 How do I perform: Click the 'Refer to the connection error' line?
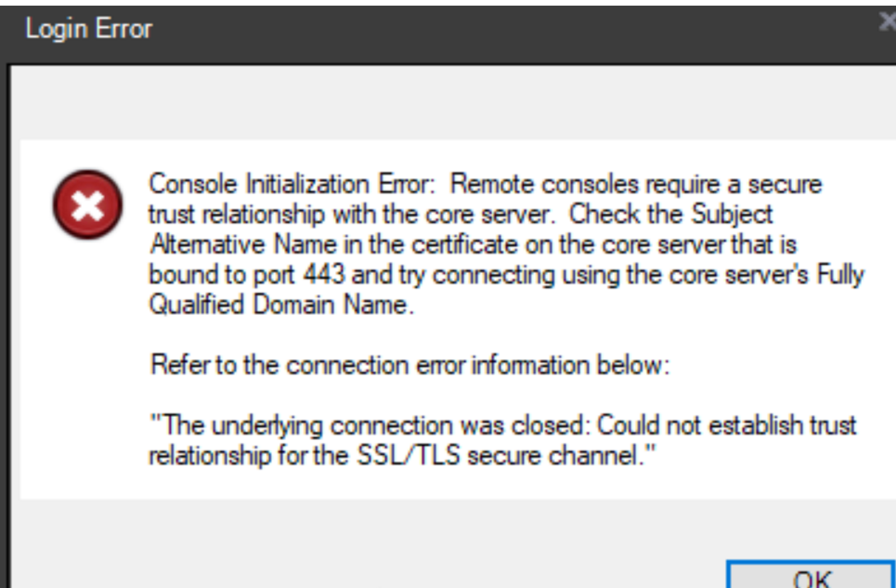point(409,365)
